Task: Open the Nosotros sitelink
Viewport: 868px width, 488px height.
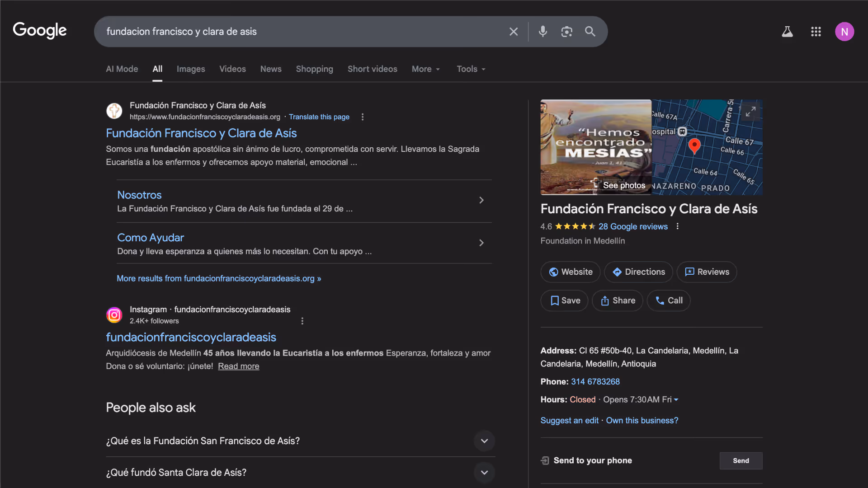Action: [x=139, y=195]
